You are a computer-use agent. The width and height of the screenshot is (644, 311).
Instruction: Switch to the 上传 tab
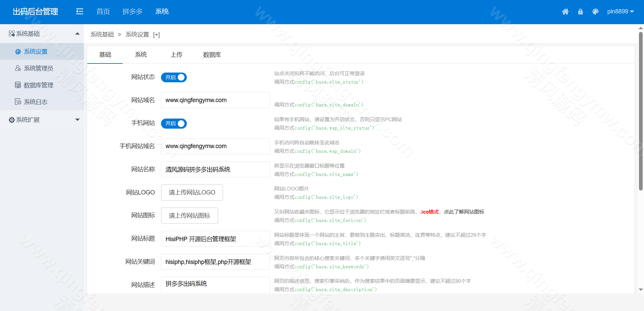[x=176, y=54]
